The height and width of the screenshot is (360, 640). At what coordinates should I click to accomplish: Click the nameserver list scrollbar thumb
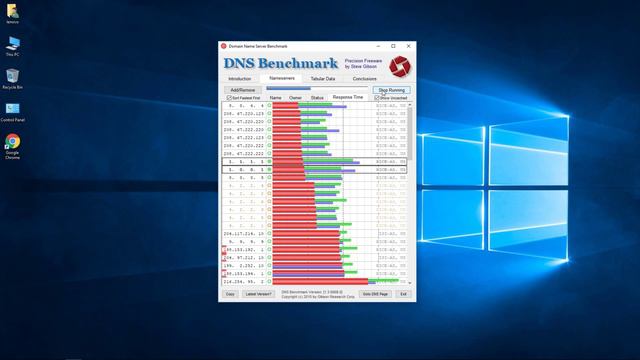(x=410, y=134)
